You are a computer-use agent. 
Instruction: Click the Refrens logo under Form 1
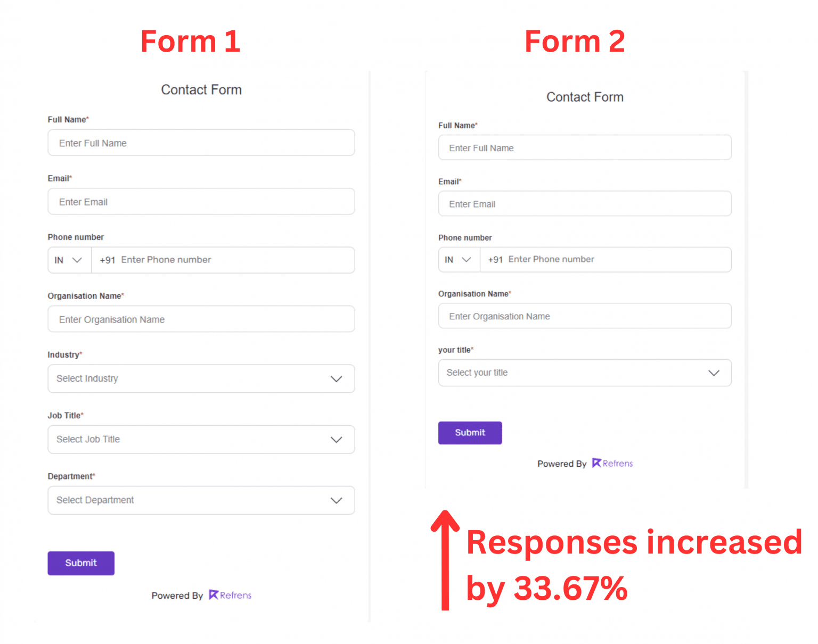229,595
